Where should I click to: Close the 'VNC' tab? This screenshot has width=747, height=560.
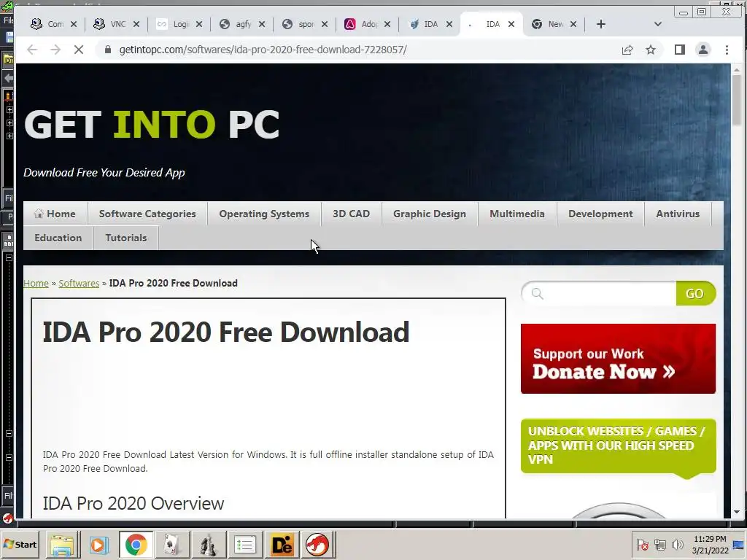136,24
